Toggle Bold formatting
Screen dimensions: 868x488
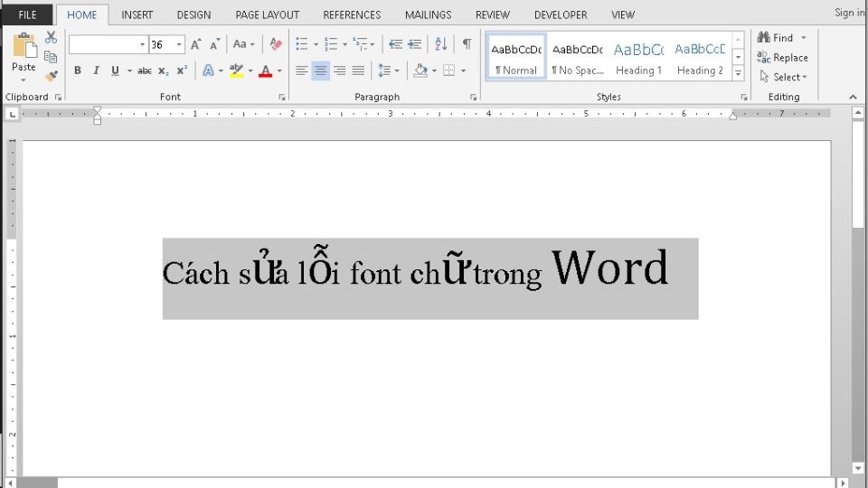tap(78, 70)
